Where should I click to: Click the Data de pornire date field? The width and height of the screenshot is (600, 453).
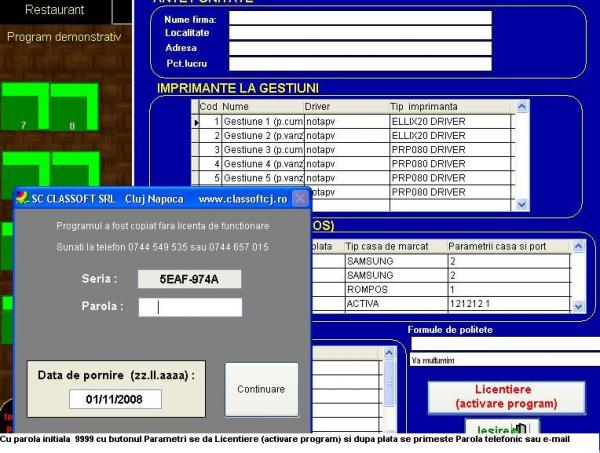(115, 400)
